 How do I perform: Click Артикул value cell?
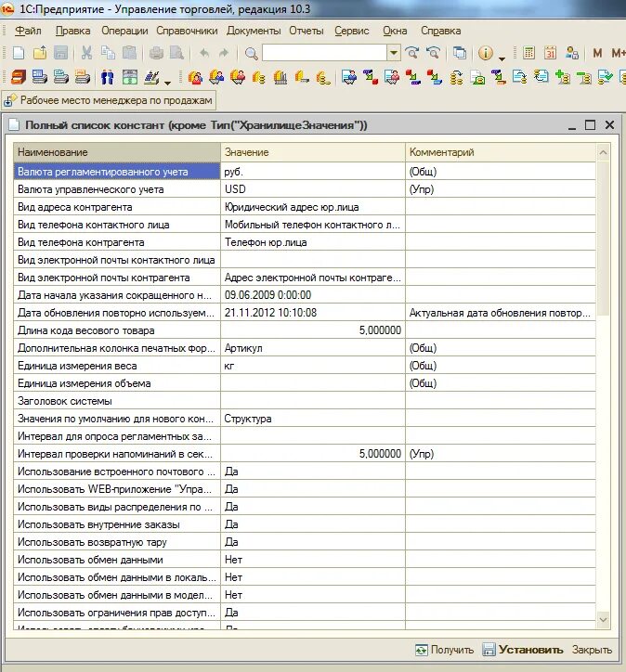tap(313, 348)
